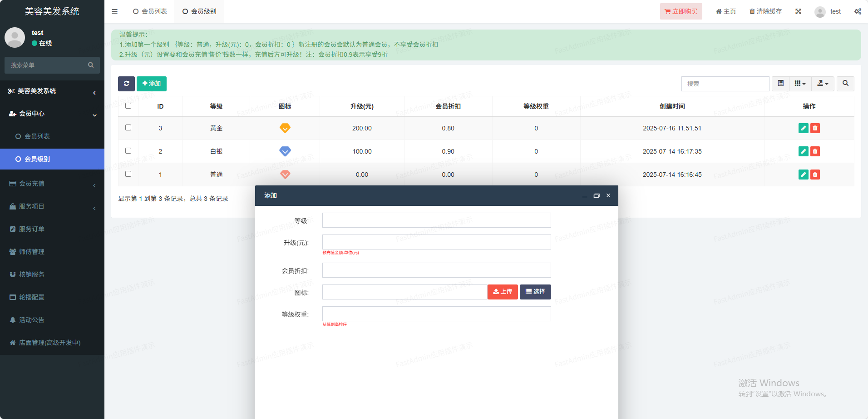This screenshot has width=868, height=419.
Task: Edit the 黄金 level row
Action: 803,128
